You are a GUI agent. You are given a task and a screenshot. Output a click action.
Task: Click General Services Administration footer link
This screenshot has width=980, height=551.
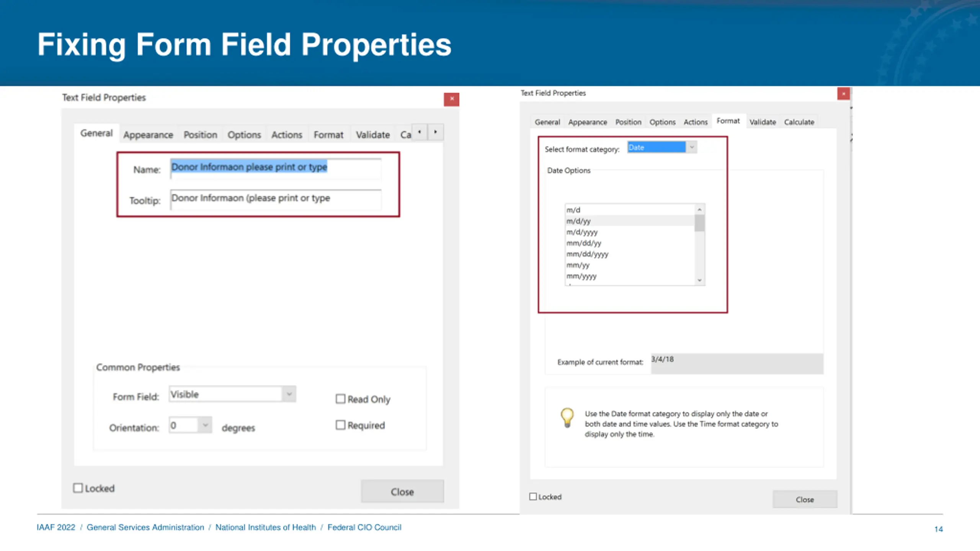click(x=145, y=527)
